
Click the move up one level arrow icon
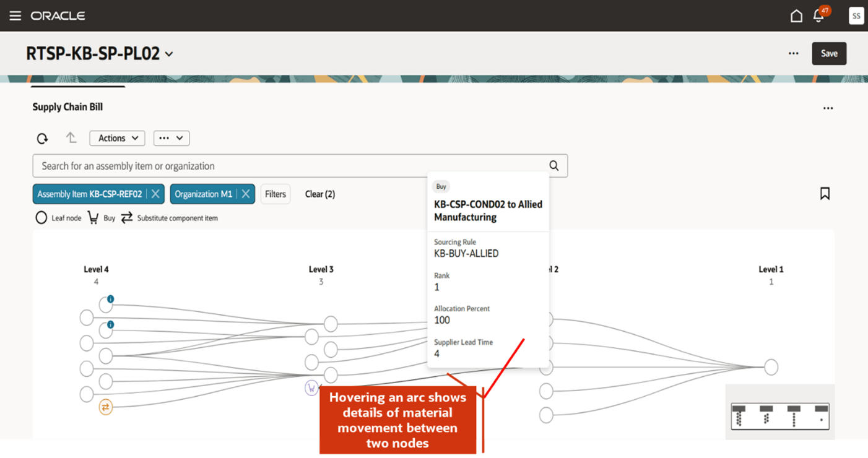[71, 138]
